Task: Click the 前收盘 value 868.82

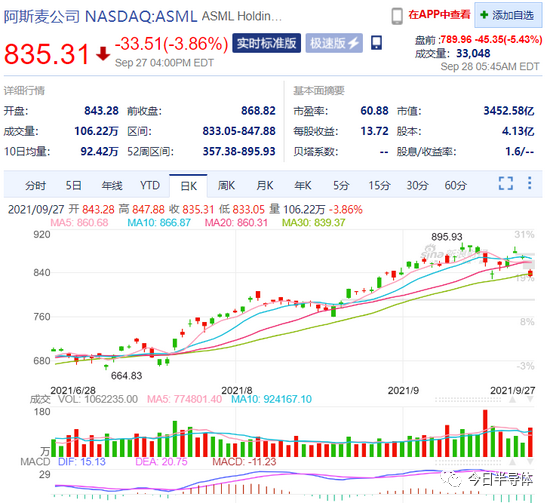Action: pyautogui.click(x=258, y=111)
